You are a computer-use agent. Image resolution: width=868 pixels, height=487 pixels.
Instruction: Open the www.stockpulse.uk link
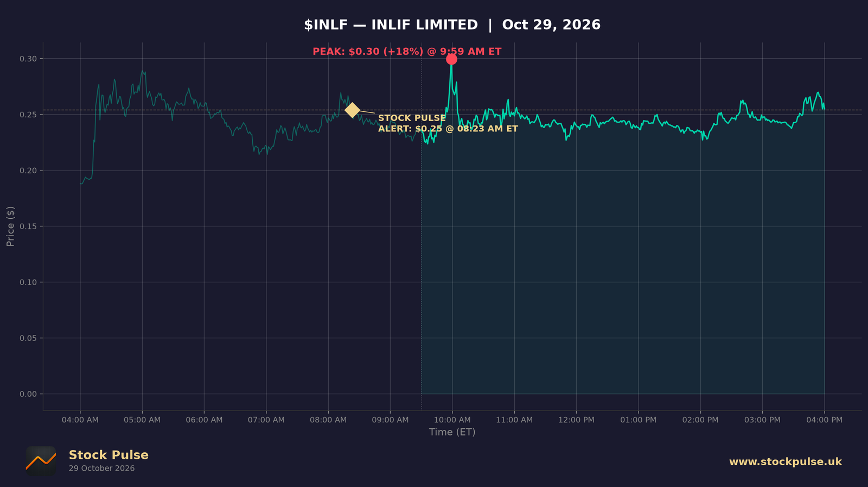click(785, 461)
